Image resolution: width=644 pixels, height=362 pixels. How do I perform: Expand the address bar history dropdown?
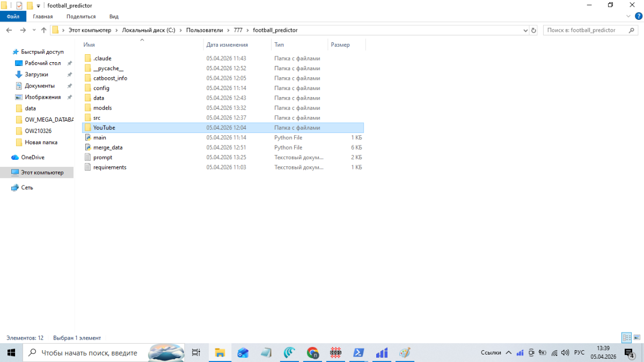click(525, 31)
